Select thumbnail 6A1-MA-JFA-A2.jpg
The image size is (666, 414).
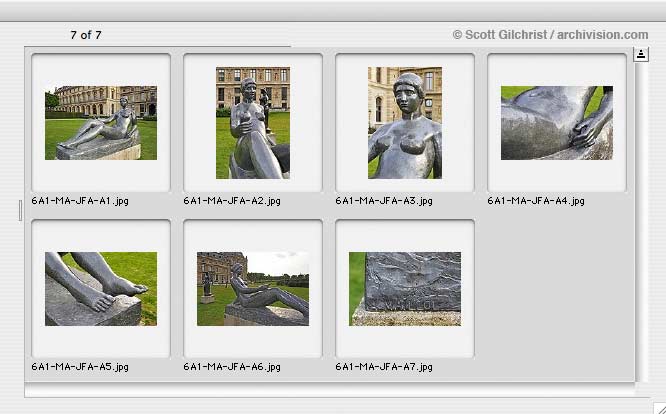pos(253,123)
